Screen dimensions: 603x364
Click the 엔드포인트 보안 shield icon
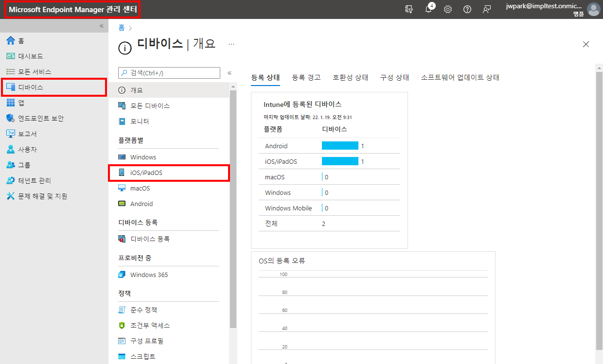[x=11, y=118]
